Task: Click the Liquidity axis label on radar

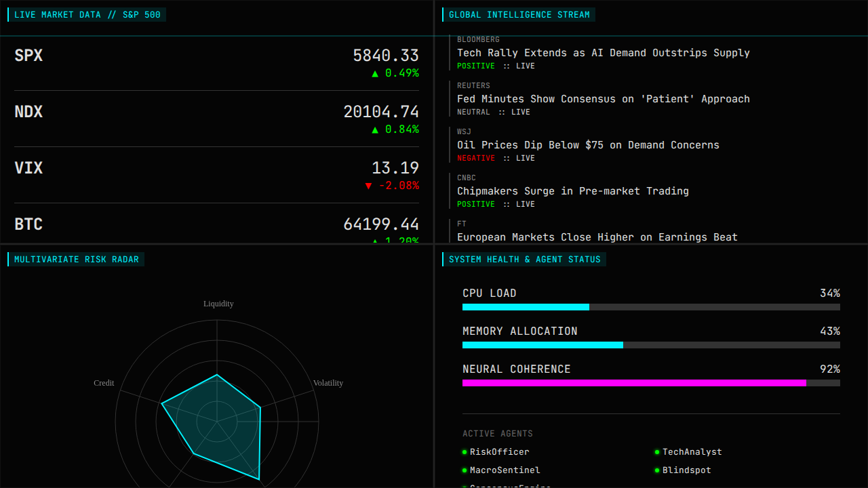Action: (218, 304)
